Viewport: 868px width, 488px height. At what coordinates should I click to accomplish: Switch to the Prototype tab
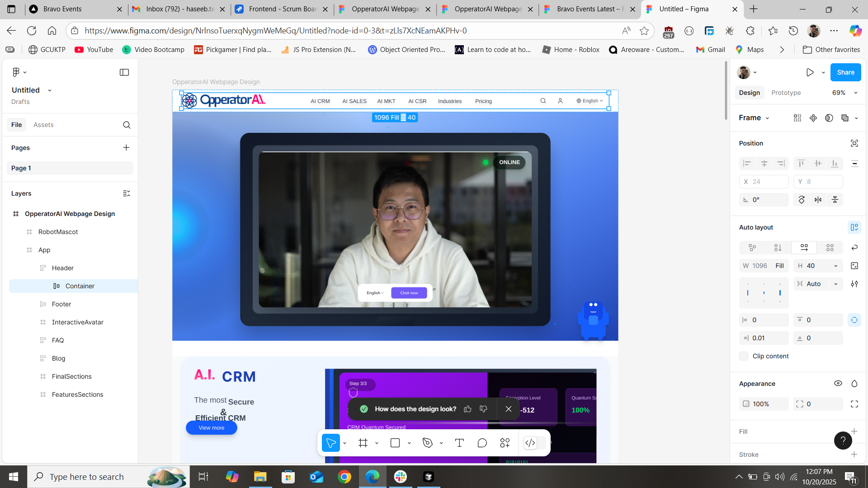(786, 93)
